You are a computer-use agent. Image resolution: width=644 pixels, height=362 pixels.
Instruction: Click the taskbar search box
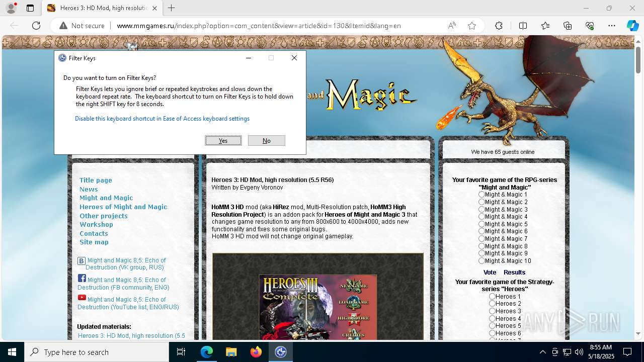pyautogui.click(x=97, y=352)
